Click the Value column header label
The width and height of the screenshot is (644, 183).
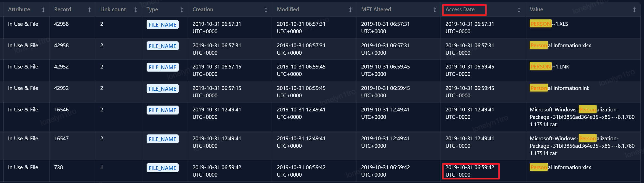click(536, 9)
